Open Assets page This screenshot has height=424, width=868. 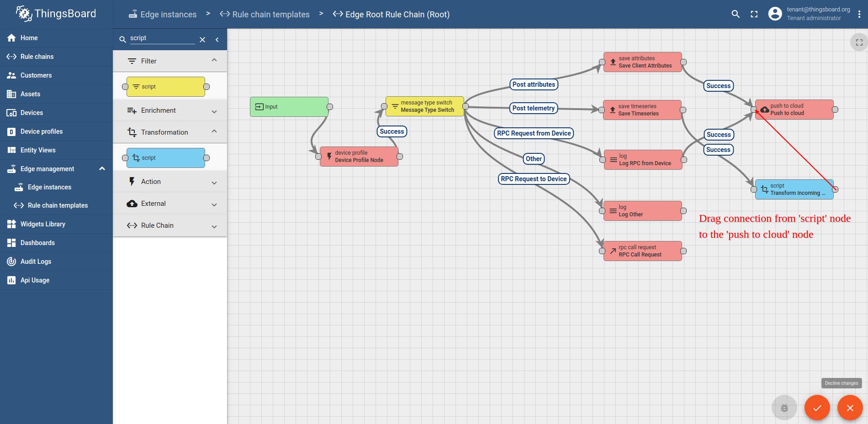(56, 94)
